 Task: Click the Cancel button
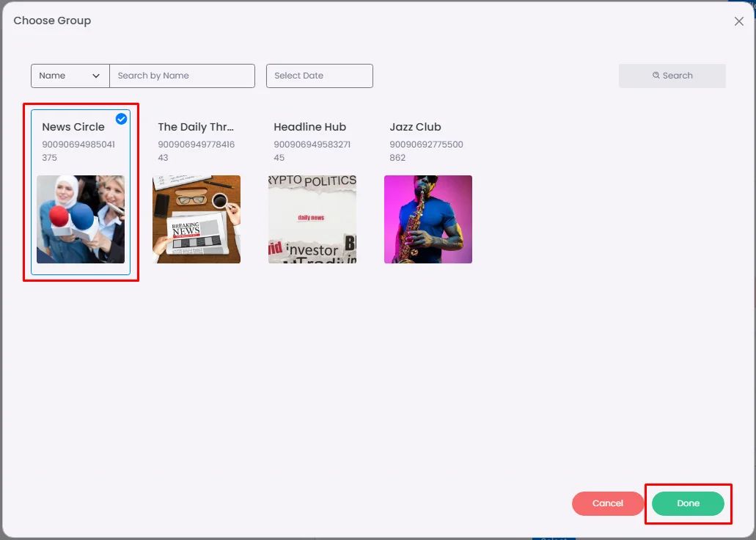(607, 503)
